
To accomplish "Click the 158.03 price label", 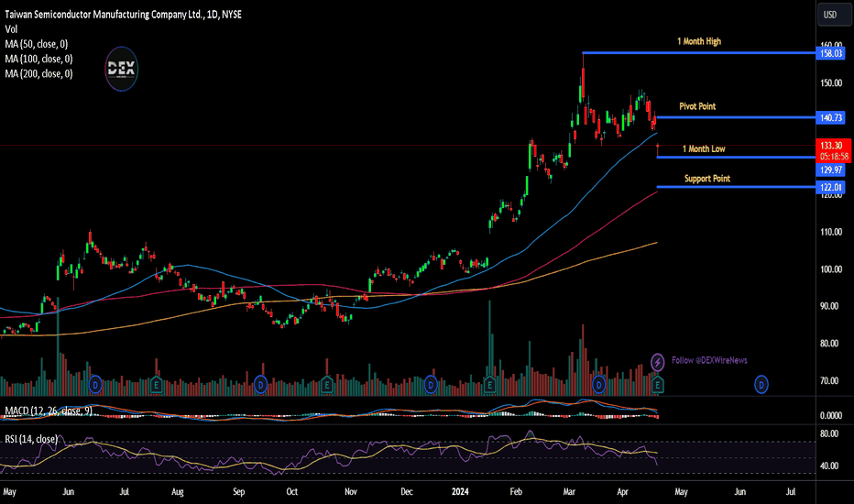I will (x=831, y=53).
